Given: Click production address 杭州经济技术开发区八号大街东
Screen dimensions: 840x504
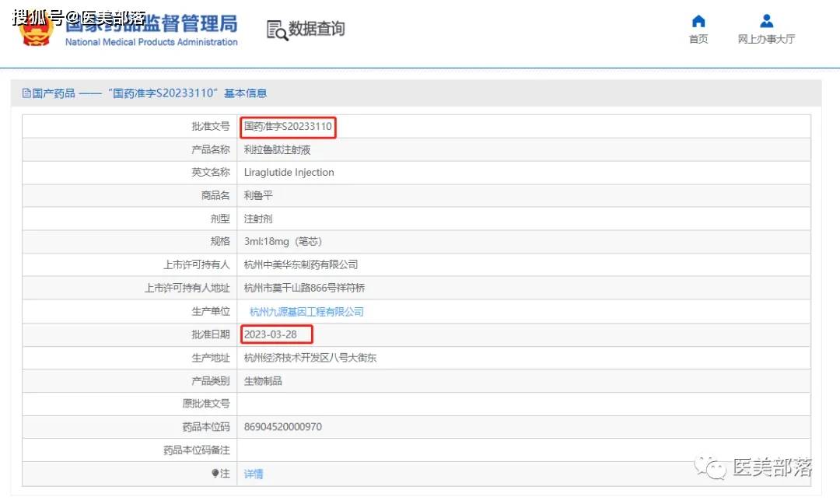Looking at the screenshot, I should click(310, 358).
